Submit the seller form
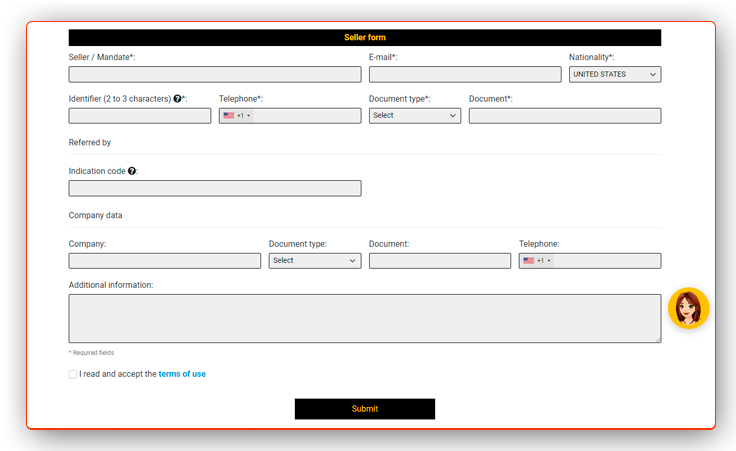 coord(365,409)
